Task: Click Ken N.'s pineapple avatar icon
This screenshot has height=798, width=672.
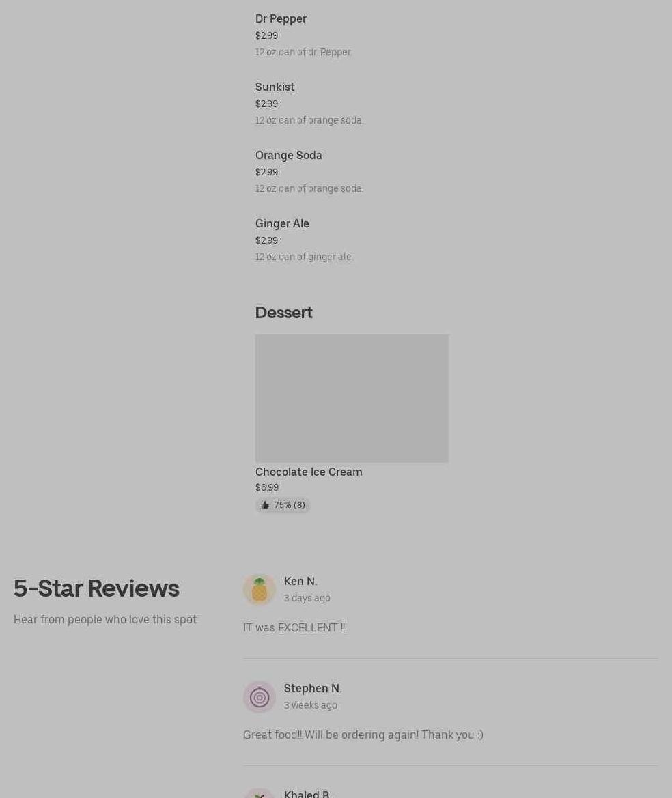Action: point(259,589)
